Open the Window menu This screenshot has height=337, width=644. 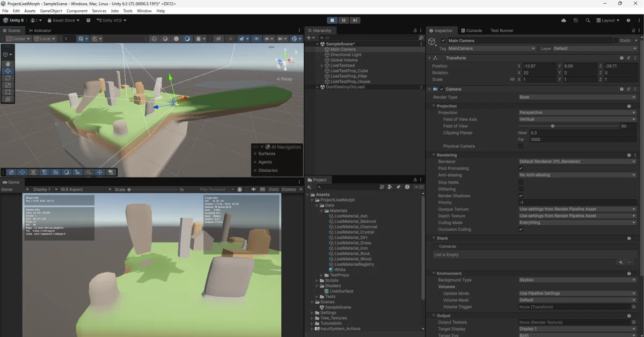[x=144, y=11]
